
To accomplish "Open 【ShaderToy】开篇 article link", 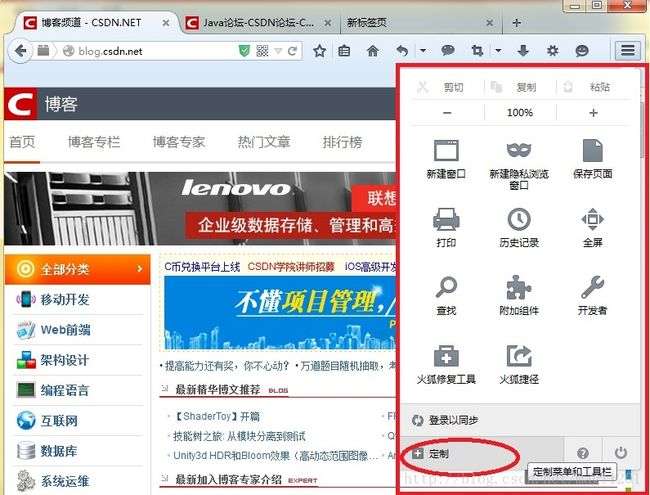I will tap(216, 416).
